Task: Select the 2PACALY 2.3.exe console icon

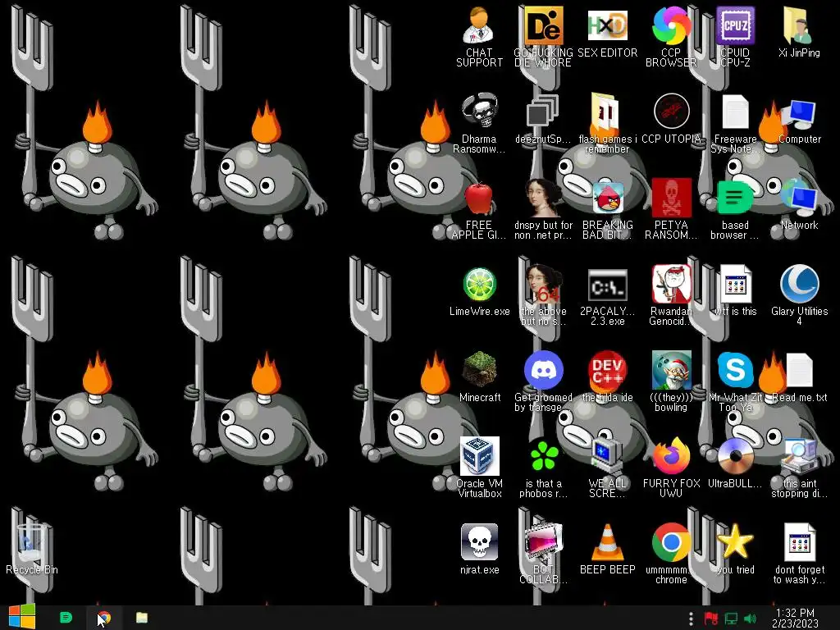Action: (607, 285)
